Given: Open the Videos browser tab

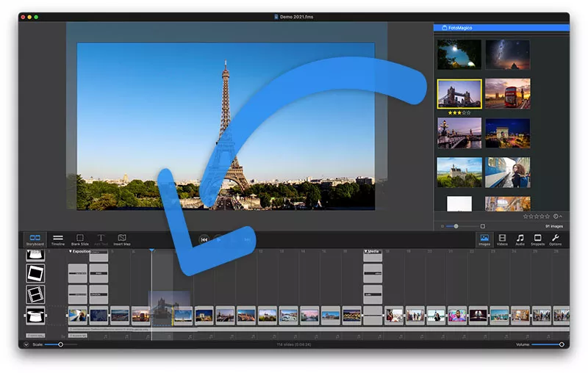Looking at the screenshot, I should point(502,239).
